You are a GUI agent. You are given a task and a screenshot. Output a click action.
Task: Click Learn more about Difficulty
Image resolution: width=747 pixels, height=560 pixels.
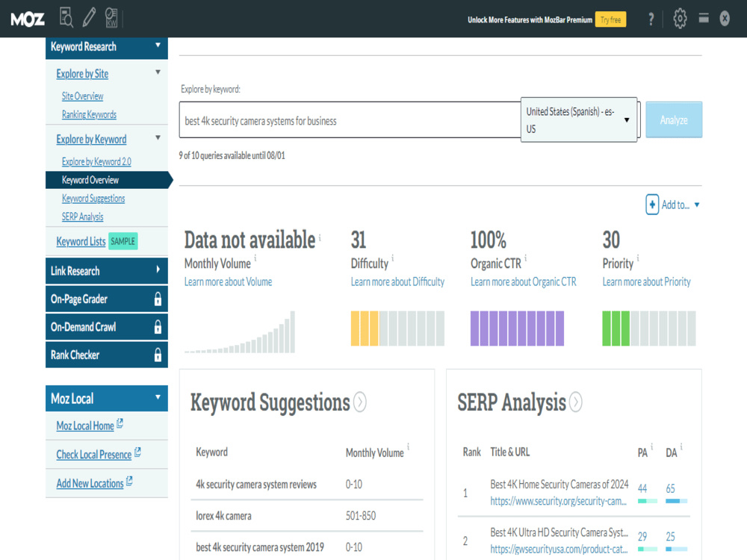point(398,282)
